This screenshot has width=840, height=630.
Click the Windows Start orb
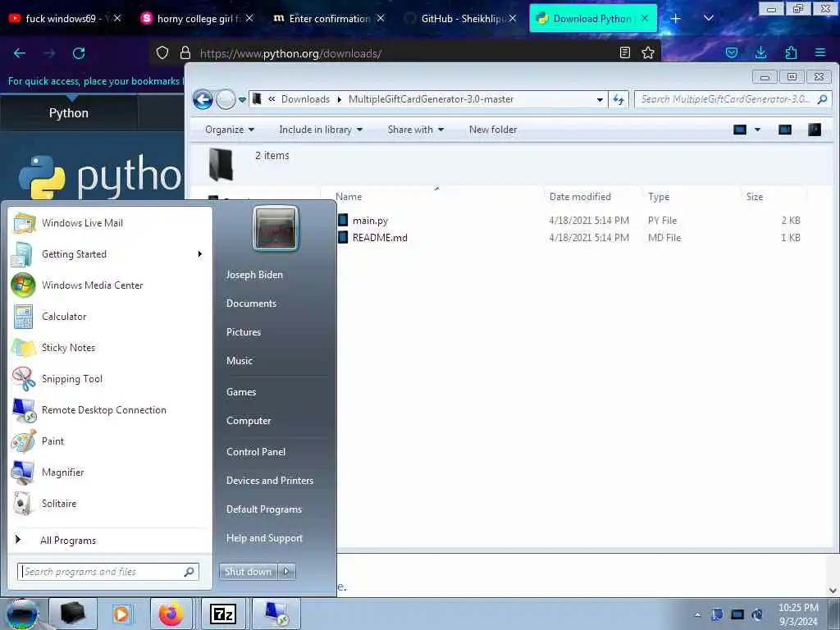click(22, 614)
